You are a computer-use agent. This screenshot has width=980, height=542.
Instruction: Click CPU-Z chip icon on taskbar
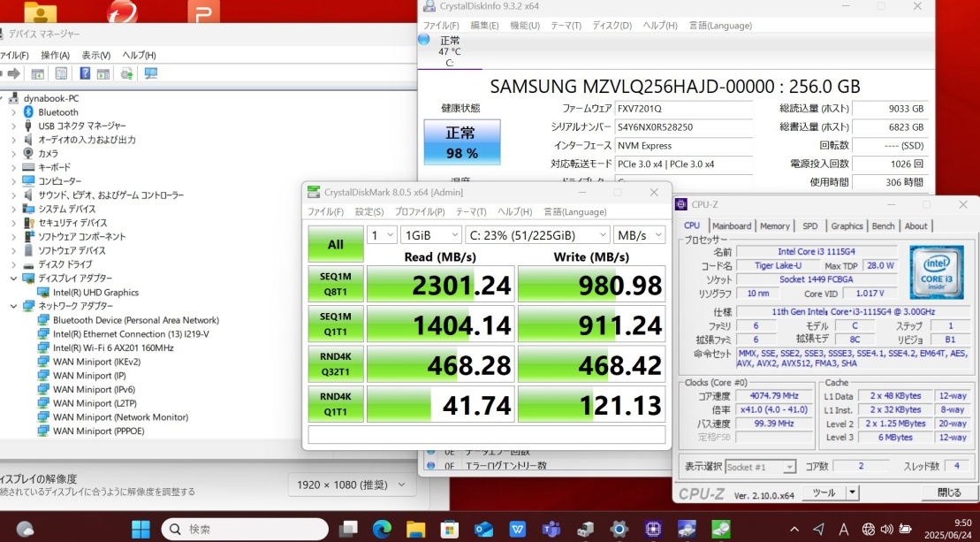pyautogui.click(x=653, y=529)
